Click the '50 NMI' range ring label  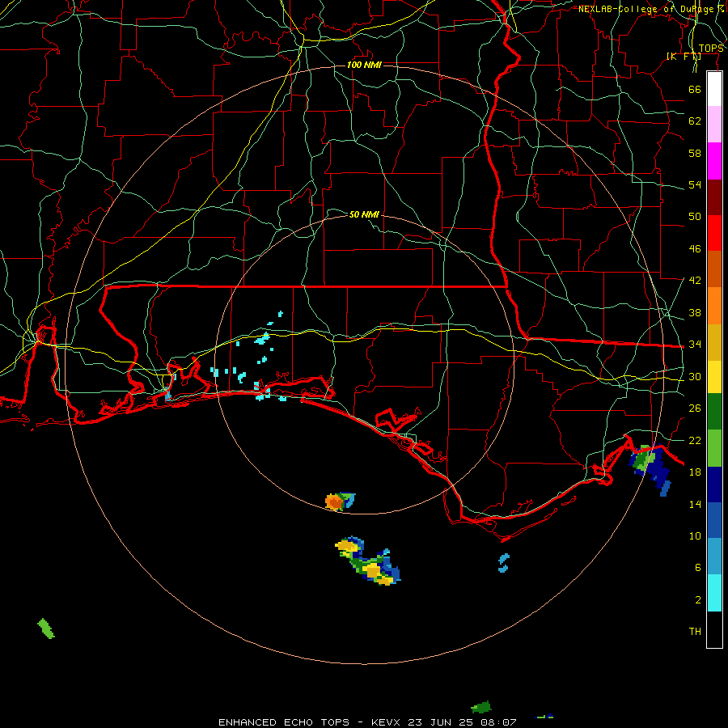pos(364,214)
